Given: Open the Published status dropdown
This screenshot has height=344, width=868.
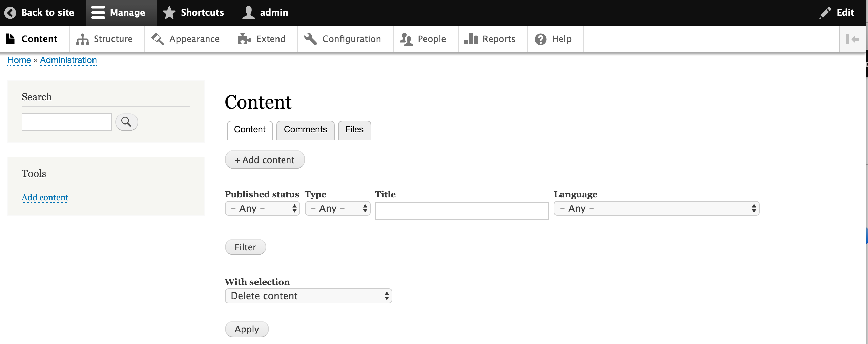Looking at the screenshot, I should [262, 208].
